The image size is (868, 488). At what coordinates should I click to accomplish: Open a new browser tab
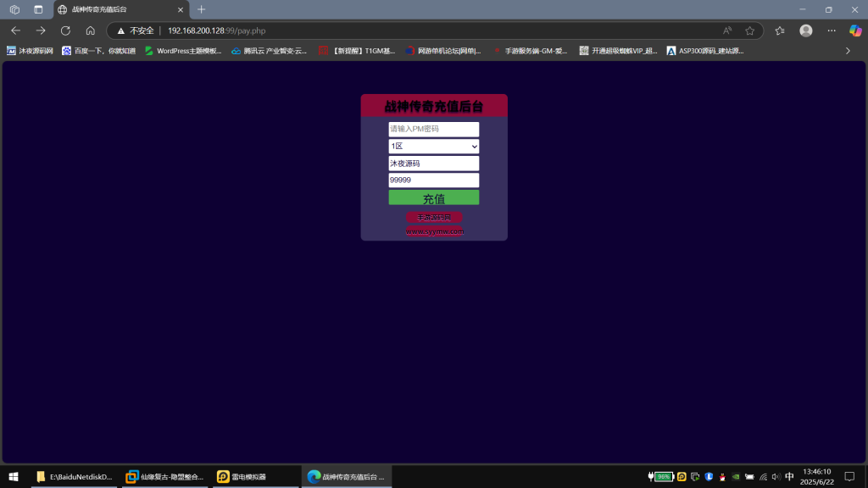[201, 9]
